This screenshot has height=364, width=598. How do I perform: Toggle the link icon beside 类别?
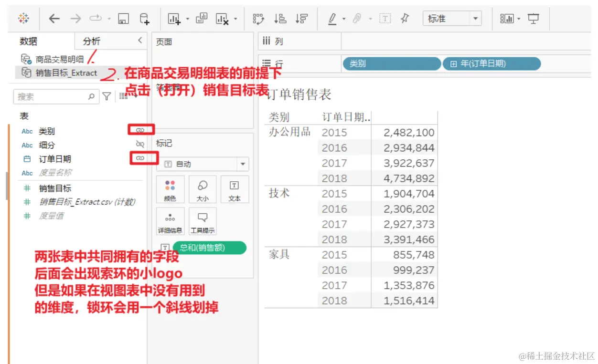pos(140,130)
